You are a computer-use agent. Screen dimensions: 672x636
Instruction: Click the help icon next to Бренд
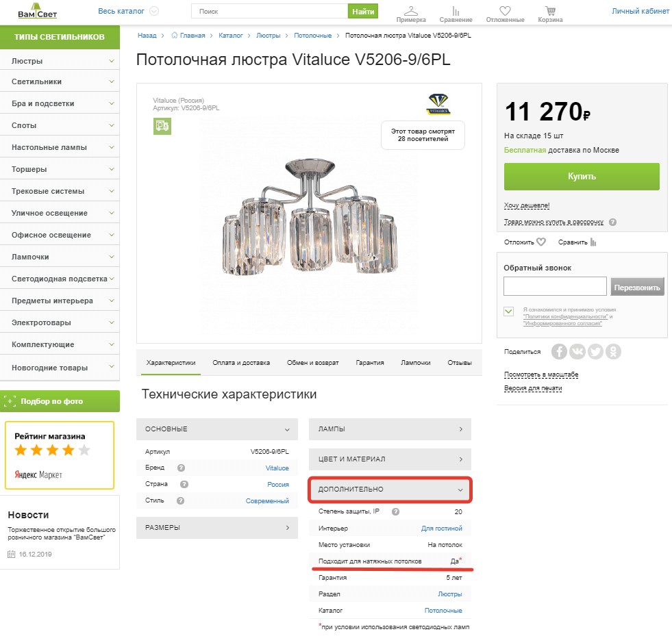pos(181,468)
